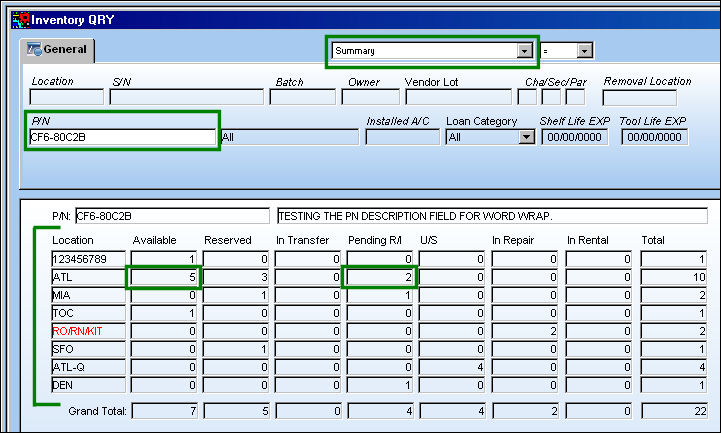Click DEN Pending R/I value 1

tap(380, 385)
